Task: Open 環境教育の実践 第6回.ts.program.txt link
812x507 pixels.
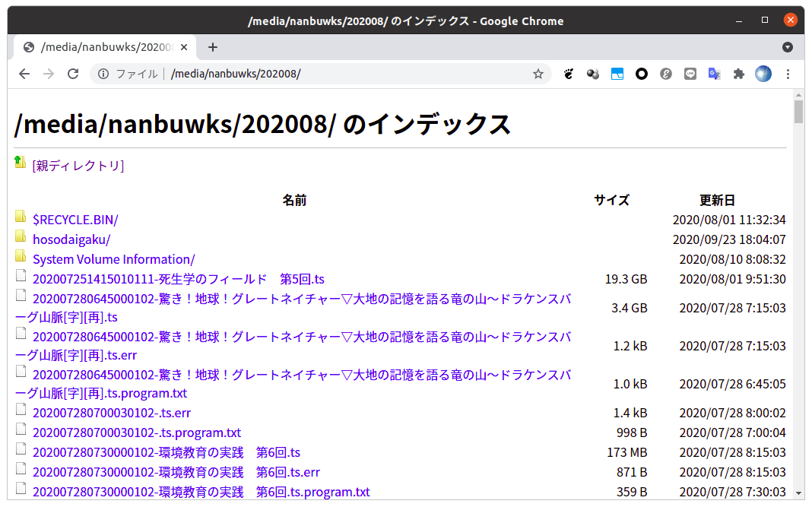Action: click(201, 492)
